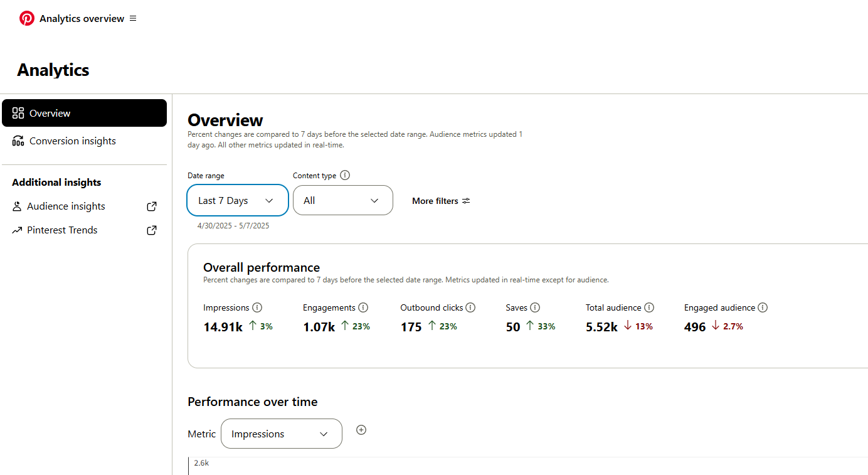Click the Total audience info icon

coord(649,307)
